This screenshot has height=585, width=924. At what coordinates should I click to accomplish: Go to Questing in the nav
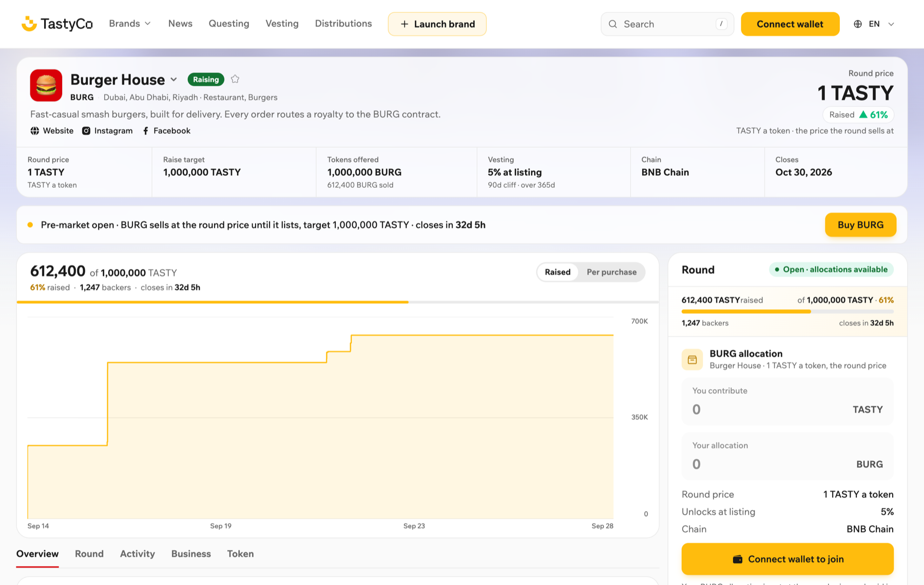[229, 24]
